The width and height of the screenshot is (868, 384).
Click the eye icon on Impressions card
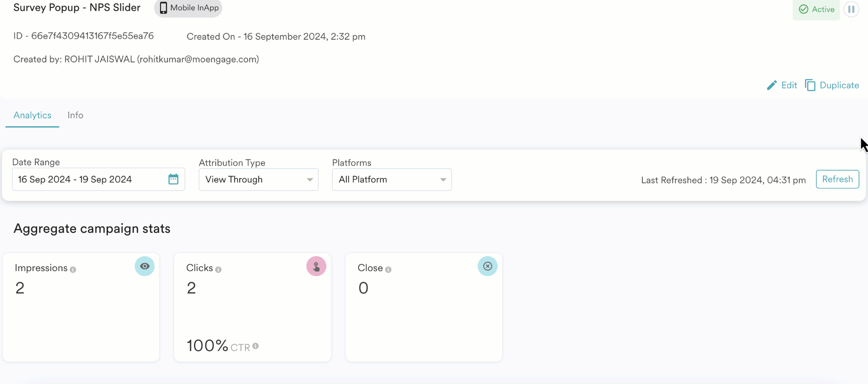145,267
